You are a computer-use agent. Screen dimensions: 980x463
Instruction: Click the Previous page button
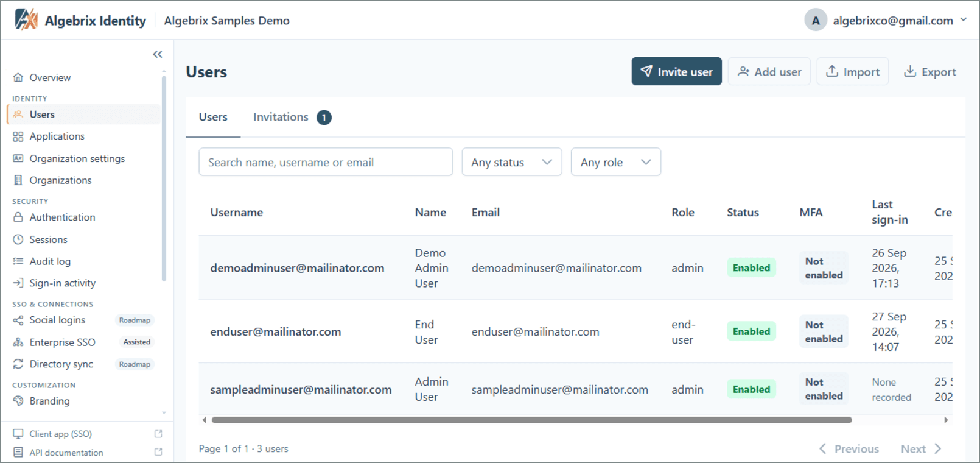849,449
